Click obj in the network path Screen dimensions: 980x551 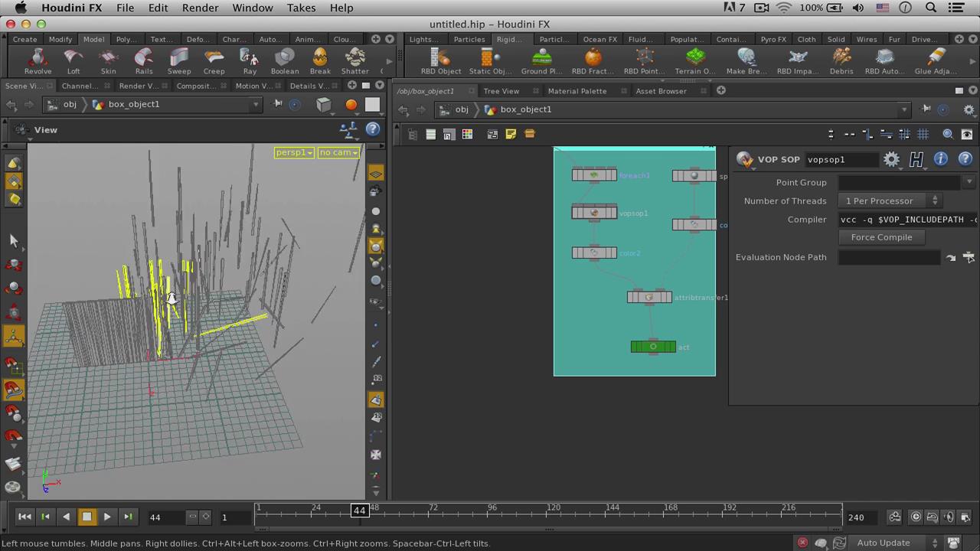point(462,109)
